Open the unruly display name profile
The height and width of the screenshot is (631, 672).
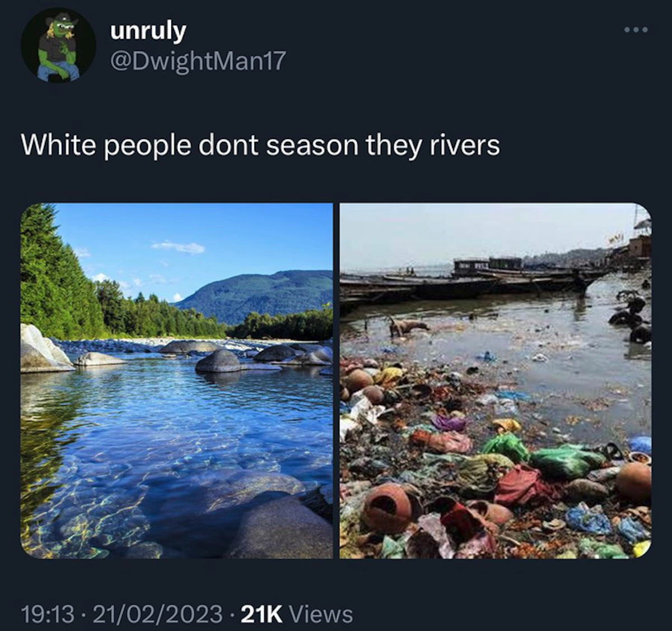(x=148, y=31)
